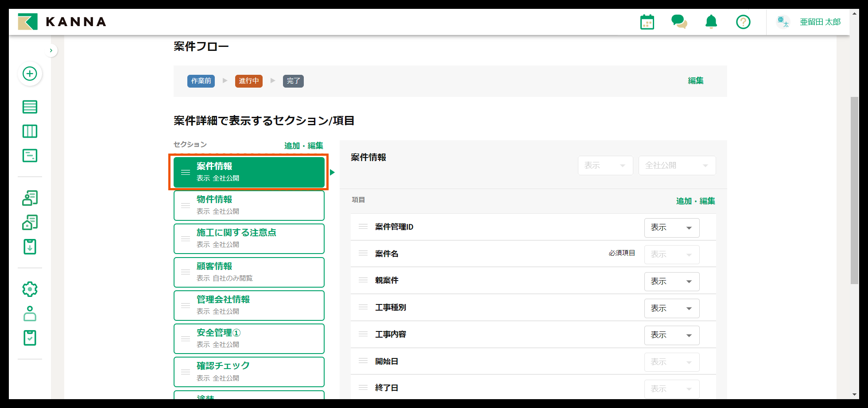Select the list view icon in the sidebar

[x=30, y=107]
